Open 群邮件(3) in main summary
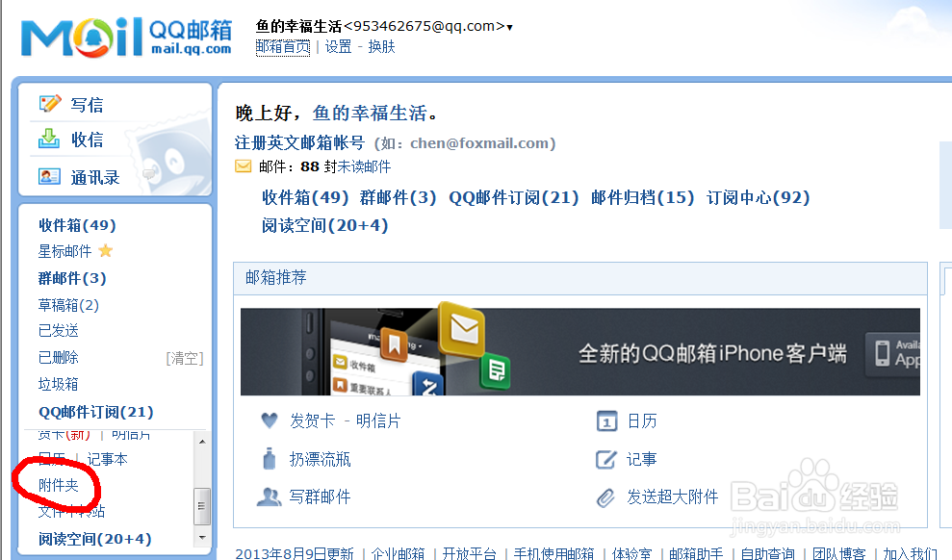The image size is (952, 560). coord(398,197)
